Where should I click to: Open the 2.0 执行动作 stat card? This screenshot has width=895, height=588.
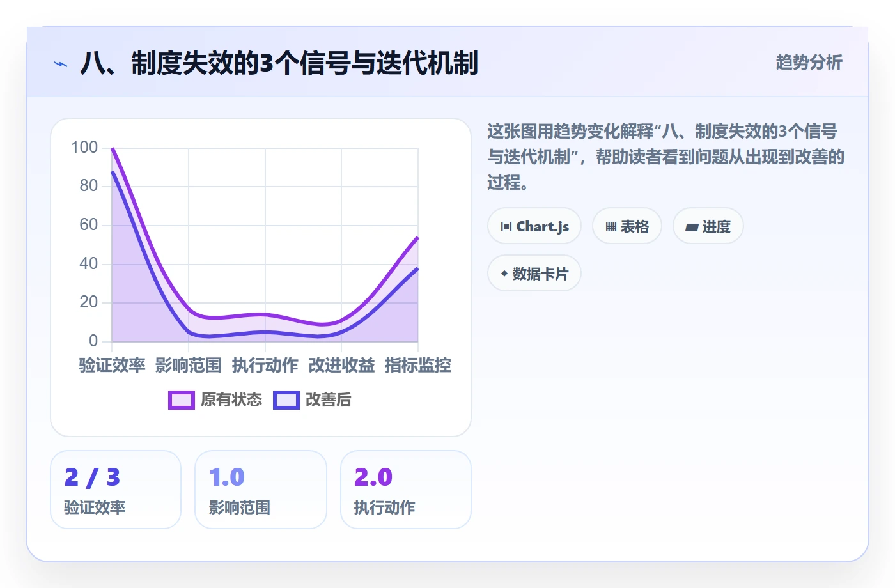(406, 490)
